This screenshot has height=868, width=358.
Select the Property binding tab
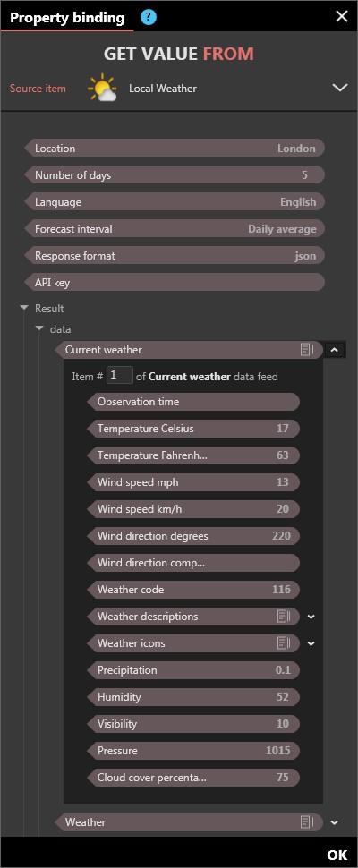click(x=67, y=17)
